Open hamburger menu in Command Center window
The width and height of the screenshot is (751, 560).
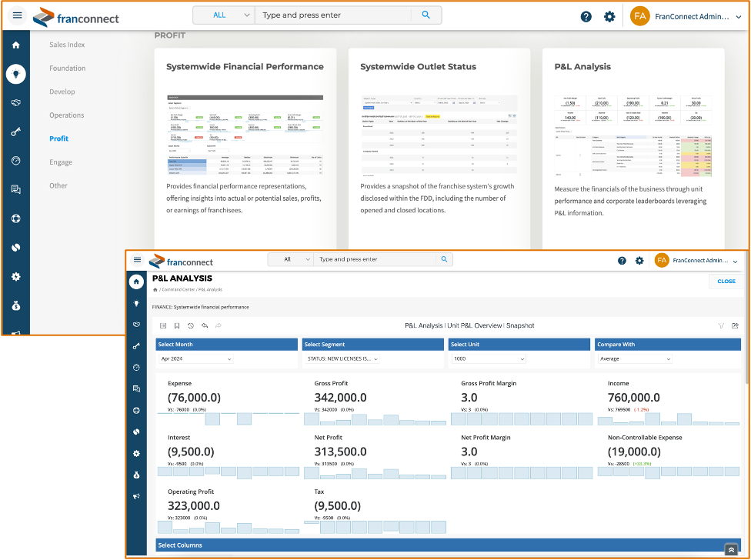tap(17, 15)
